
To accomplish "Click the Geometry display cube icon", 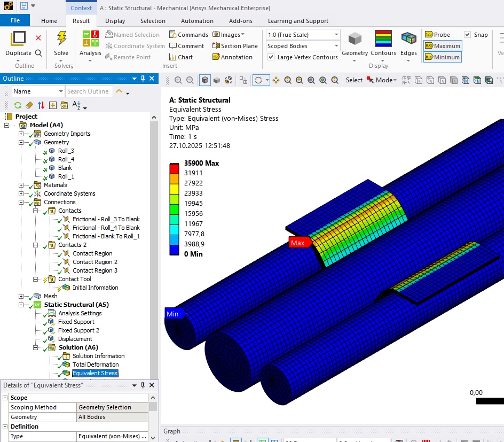I will coord(355,39).
